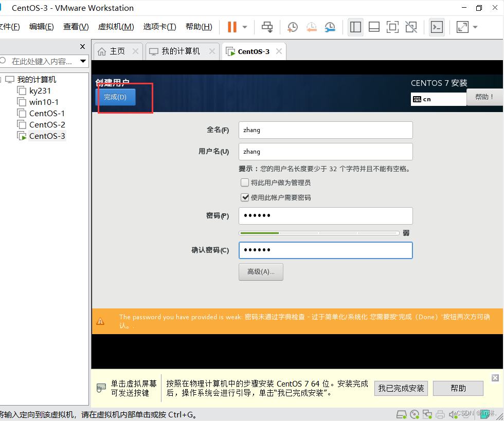The width and height of the screenshot is (504, 421).
Task: Click the sound card status icon
Action: (453, 414)
